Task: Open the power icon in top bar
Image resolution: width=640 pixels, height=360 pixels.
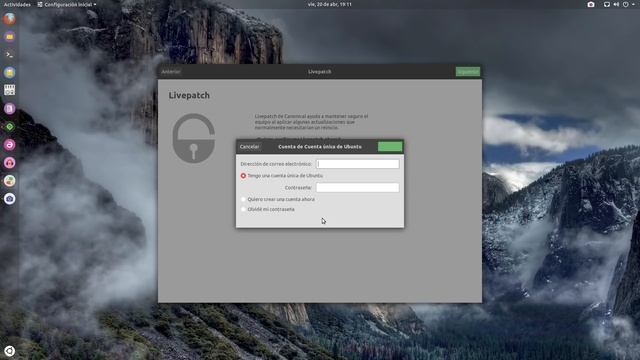Action: tap(625, 4)
